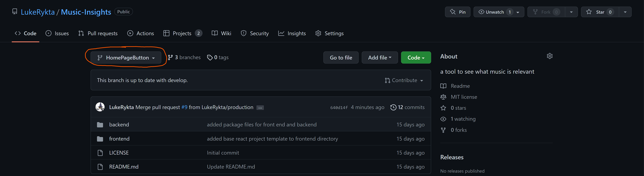Viewport: 644px width, 176px height.
Task: Open the Wiki tab
Action: pyautogui.click(x=221, y=33)
